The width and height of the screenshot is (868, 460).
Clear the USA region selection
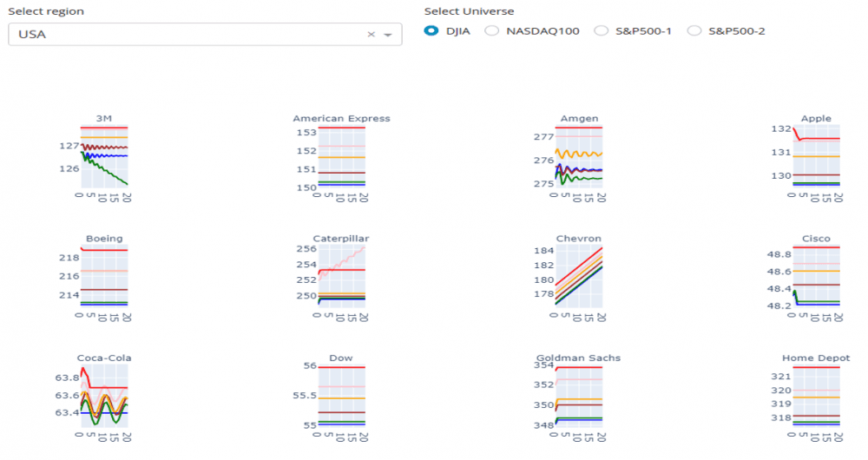pos(371,35)
